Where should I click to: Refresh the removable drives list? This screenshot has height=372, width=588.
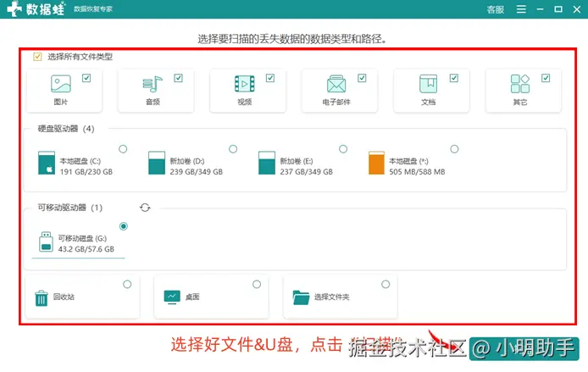[145, 208]
